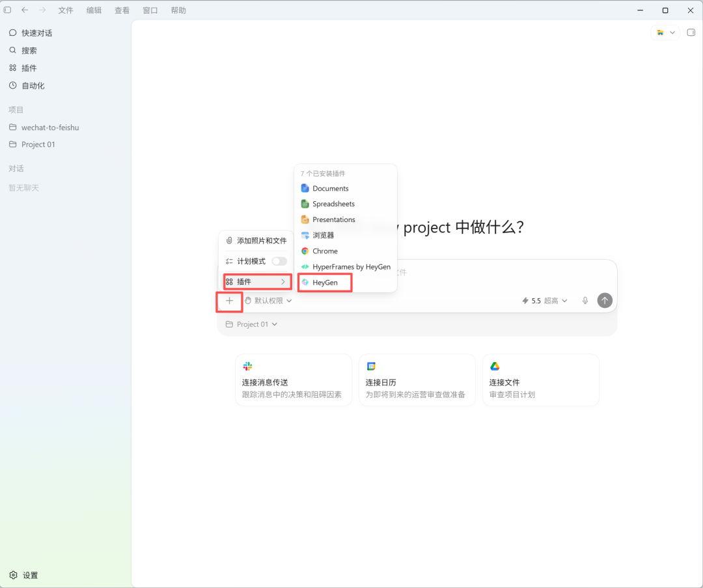This screenshot has height=588, width=703.
Task: Click the Documents blue icon
Action: pyautogui.click(x=305, y=188)
